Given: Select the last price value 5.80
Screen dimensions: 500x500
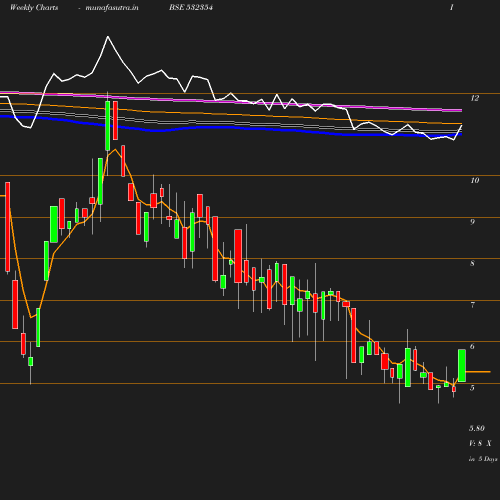Looking at the screenshot, I should click(x=477, y=428).
